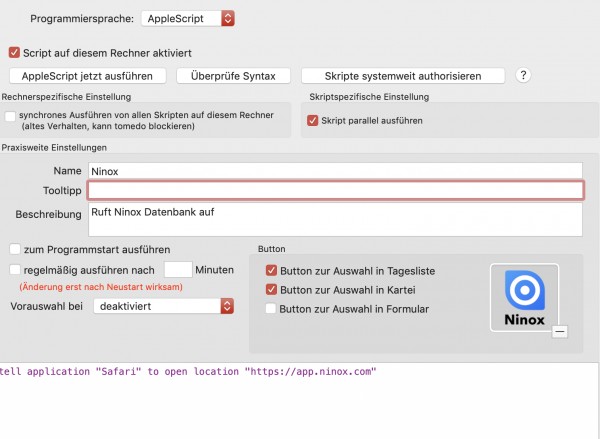Toggle 'Button zur Auswahl in Tagesliste' checkbox

click(271, 271)
